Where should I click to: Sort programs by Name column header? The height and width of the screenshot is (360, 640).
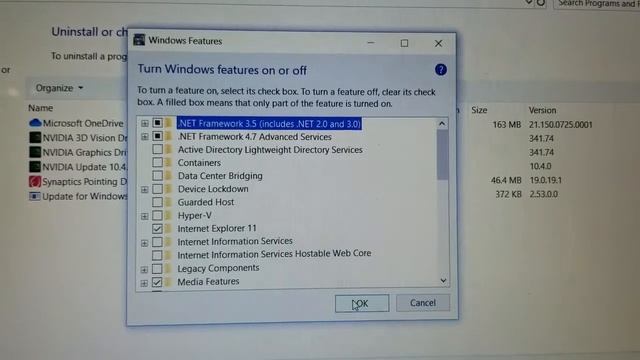pyautogui.click(x=40, y=108)
